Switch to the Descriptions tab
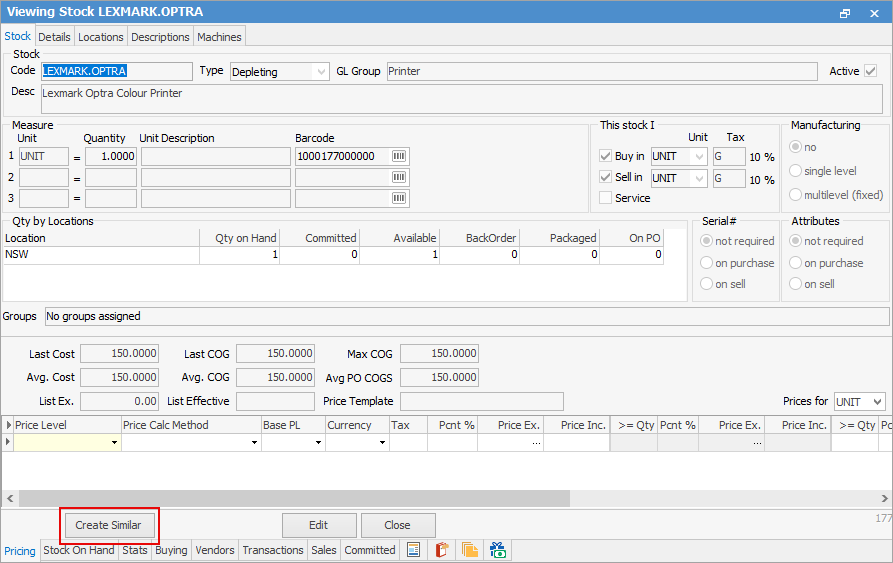Screen dimensions: 893x563 pos(160,37)
